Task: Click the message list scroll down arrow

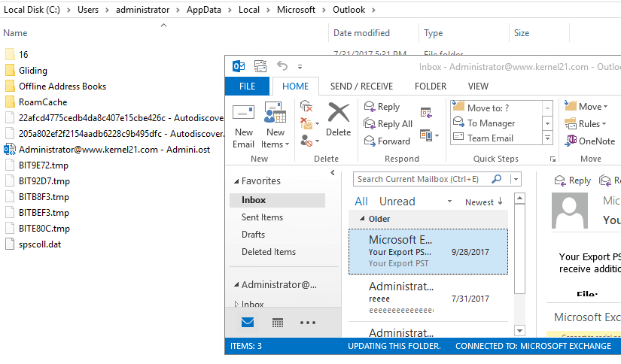Action: [519, 330]
